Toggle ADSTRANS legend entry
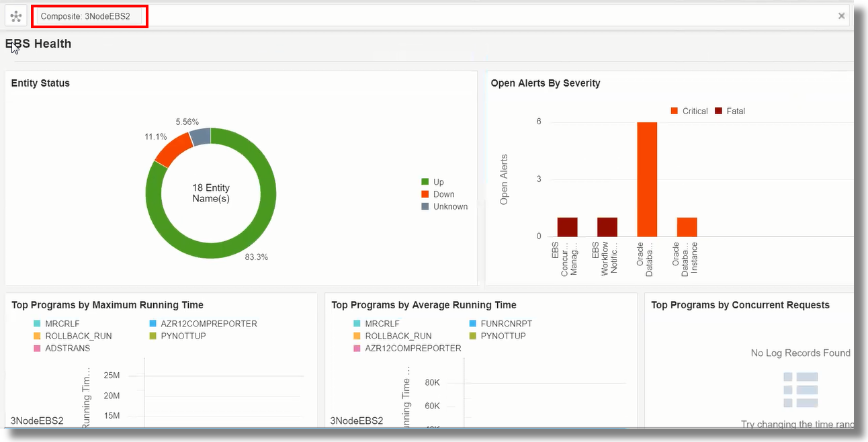Viewport: 868px width, 442px height. pyautogui.click(x=61, y=348)
